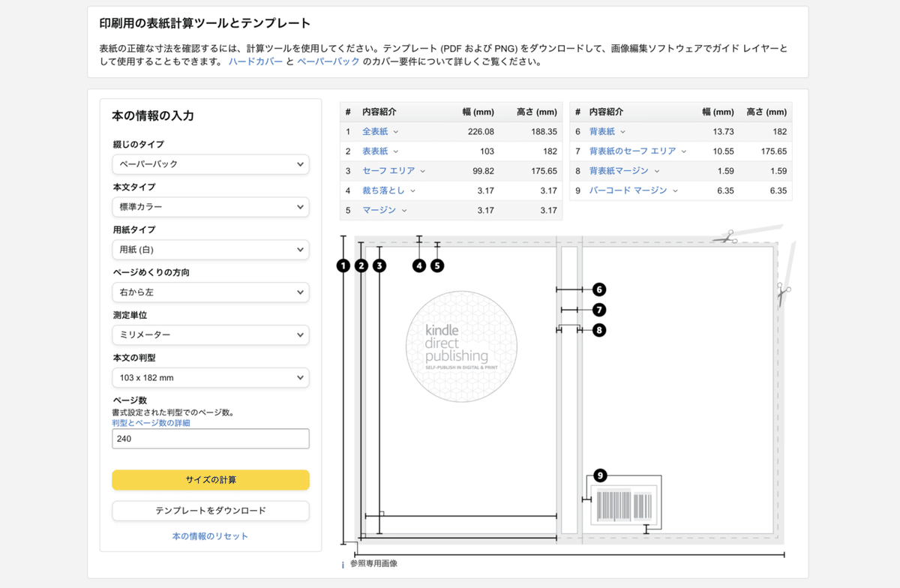Open the 本文の判型 dropdown (103 x 182 mm)
The height and width of the screenshot is (588, 900).
click(211, 378)
